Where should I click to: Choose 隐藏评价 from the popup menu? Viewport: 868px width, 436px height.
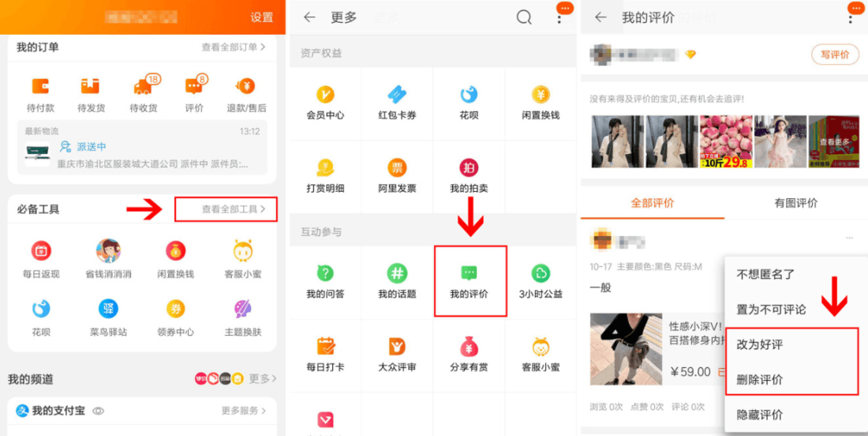pos(759,415)
